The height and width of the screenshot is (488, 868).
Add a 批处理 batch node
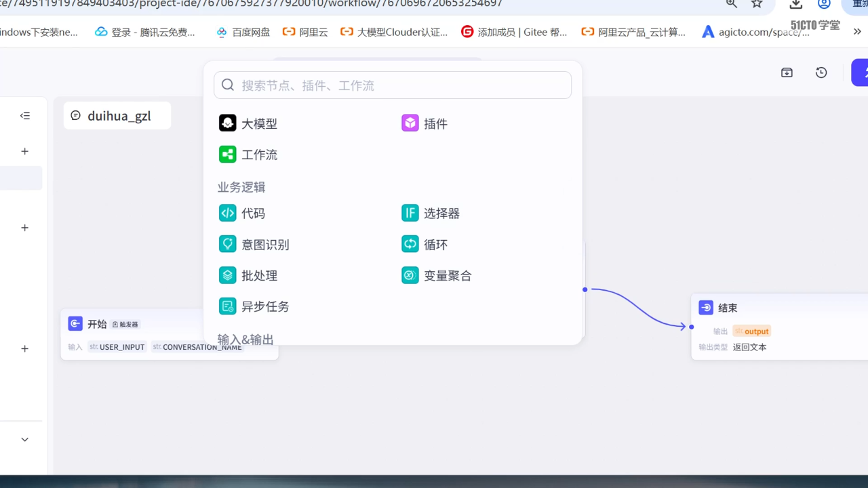click(248, 276)
